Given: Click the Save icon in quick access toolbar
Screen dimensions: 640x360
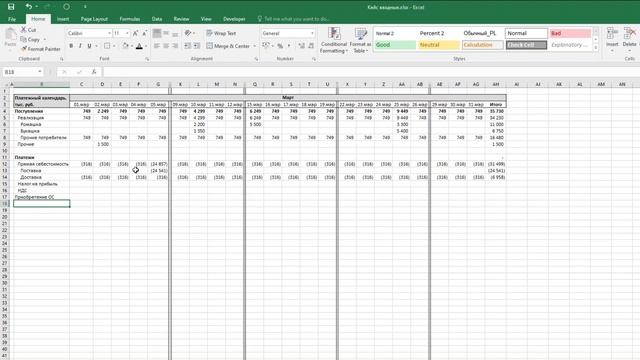Looking at the screenshot, I should (11, 7).
